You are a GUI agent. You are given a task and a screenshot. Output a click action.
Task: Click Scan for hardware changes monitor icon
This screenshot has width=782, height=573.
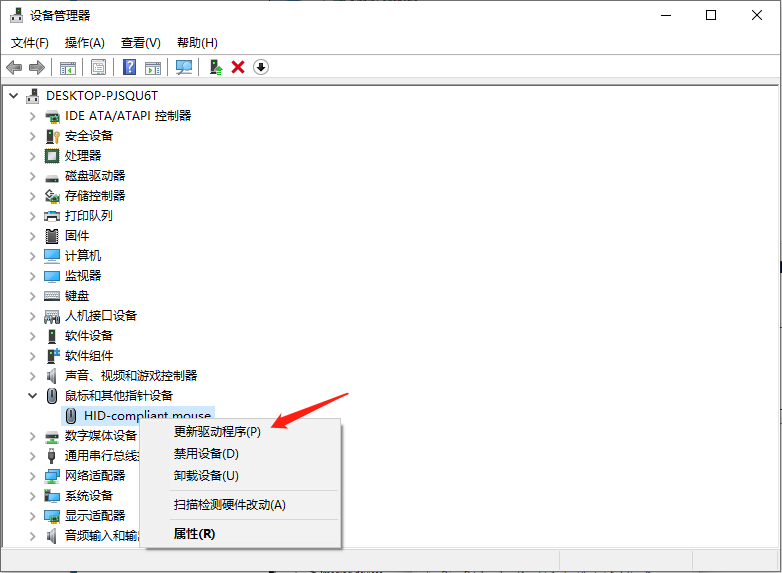tap(184, 67)
